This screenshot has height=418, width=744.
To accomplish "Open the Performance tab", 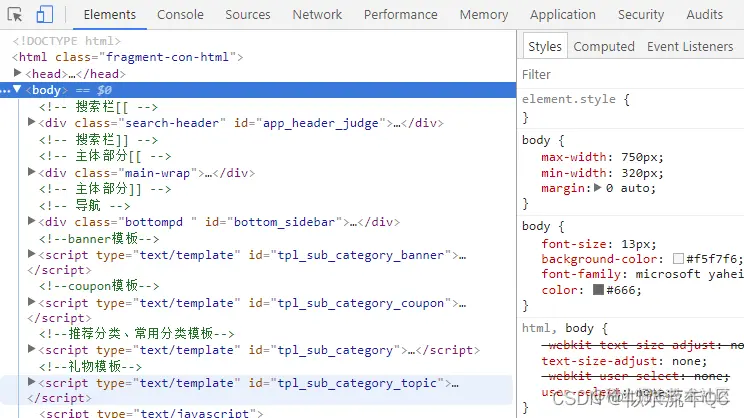I will pos(400,15).
